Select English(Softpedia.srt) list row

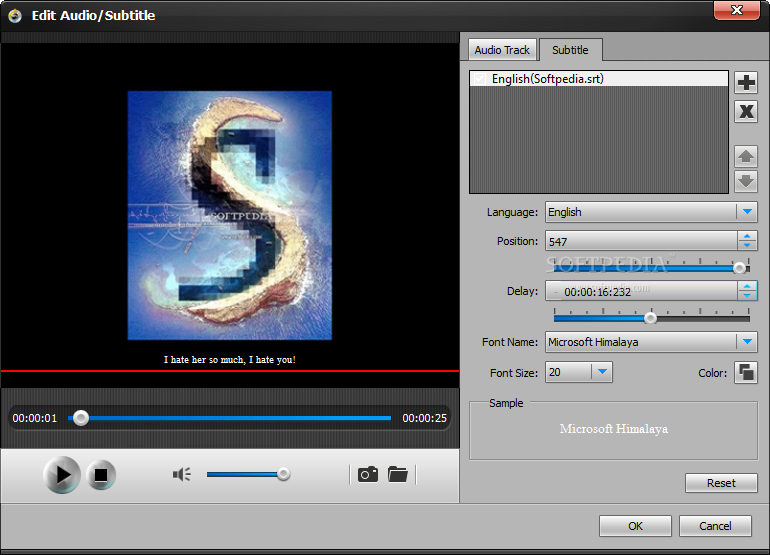(599, 79)
